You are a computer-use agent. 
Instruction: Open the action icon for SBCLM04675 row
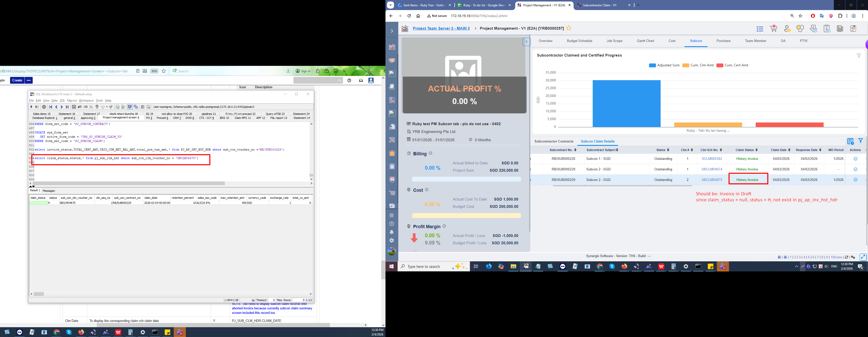tap(855, 180)
